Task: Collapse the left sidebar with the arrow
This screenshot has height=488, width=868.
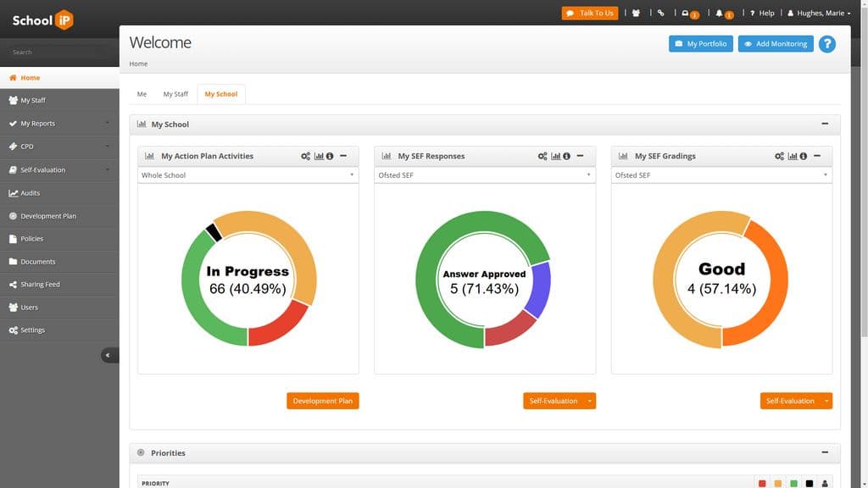Action: 108,355
